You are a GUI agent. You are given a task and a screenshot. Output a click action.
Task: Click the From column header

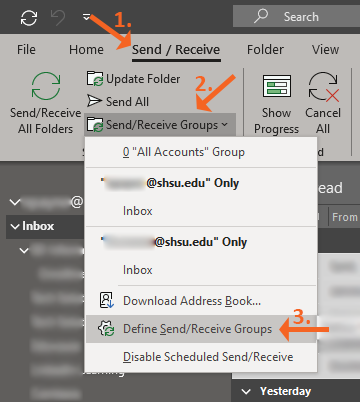coord(345,217)
